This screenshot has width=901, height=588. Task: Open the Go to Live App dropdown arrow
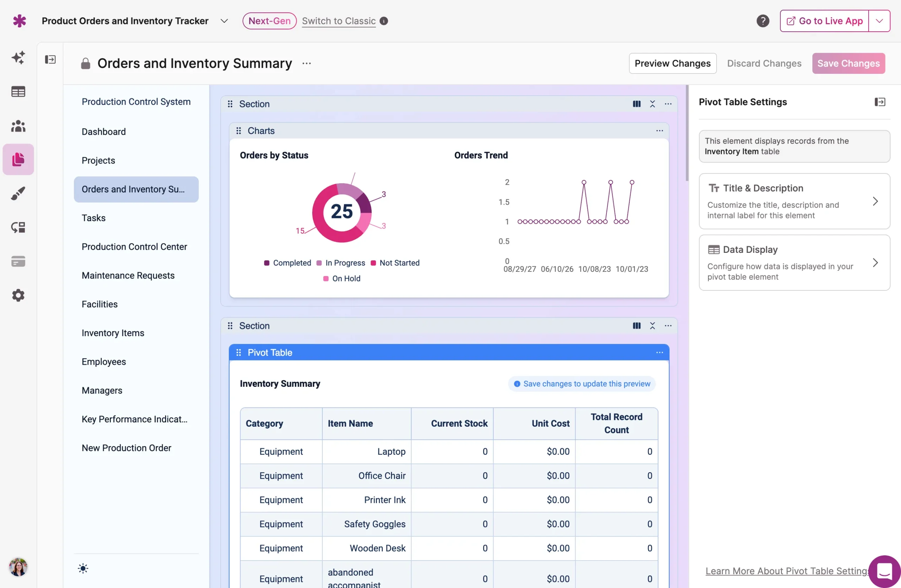coord(879,21)
